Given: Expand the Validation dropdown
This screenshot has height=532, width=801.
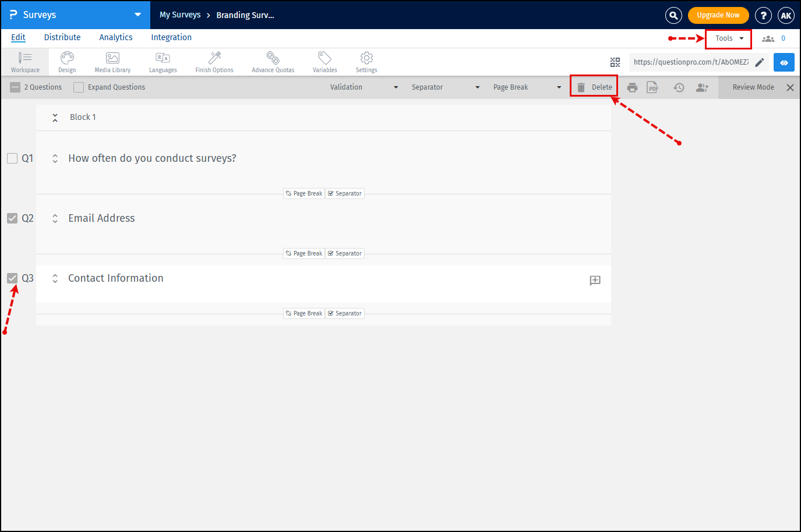Looking at the screenshot, I should [364, 87].
